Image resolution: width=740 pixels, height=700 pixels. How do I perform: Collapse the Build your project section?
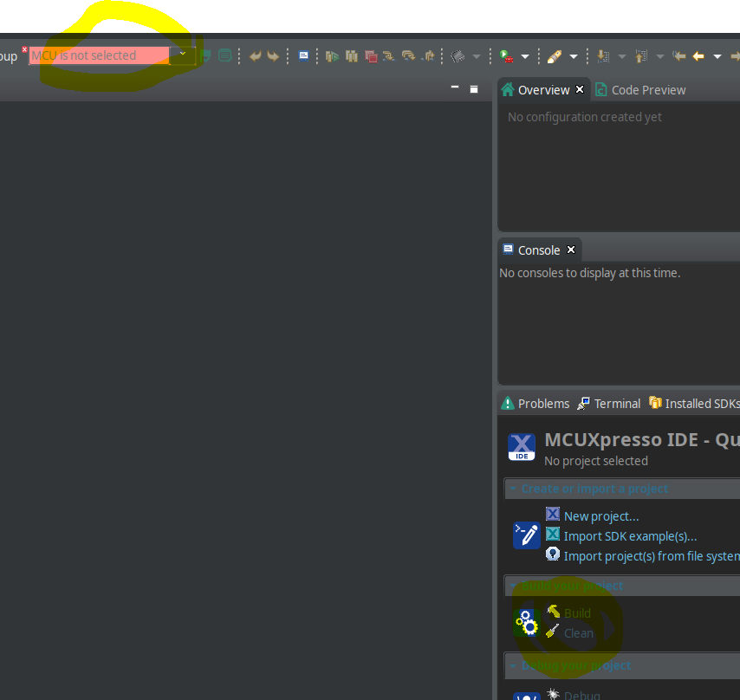pos(512,586)
